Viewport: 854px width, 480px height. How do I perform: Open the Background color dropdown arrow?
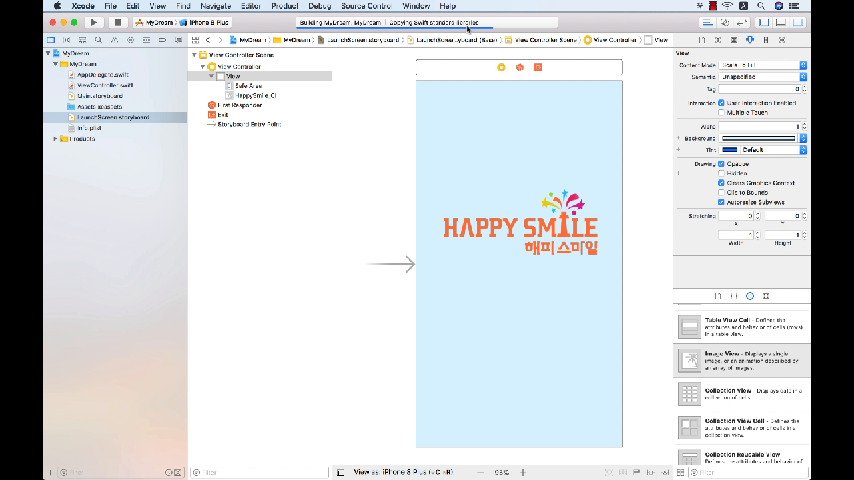[x=803, y=138]
